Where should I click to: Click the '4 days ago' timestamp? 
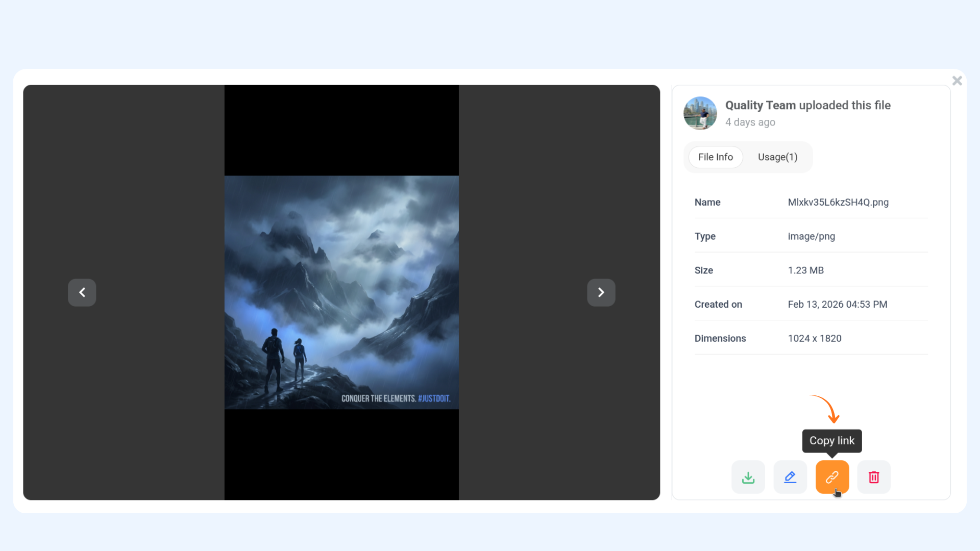click(750, 122)
